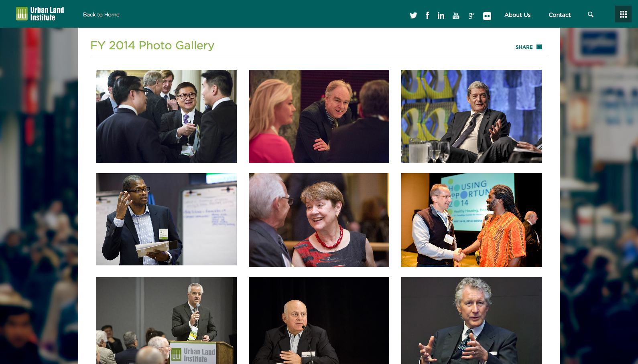Viewport: 638px width, 364px height.
Task: Open the LinkedIn social icon
Action: (x=441, y=15)
